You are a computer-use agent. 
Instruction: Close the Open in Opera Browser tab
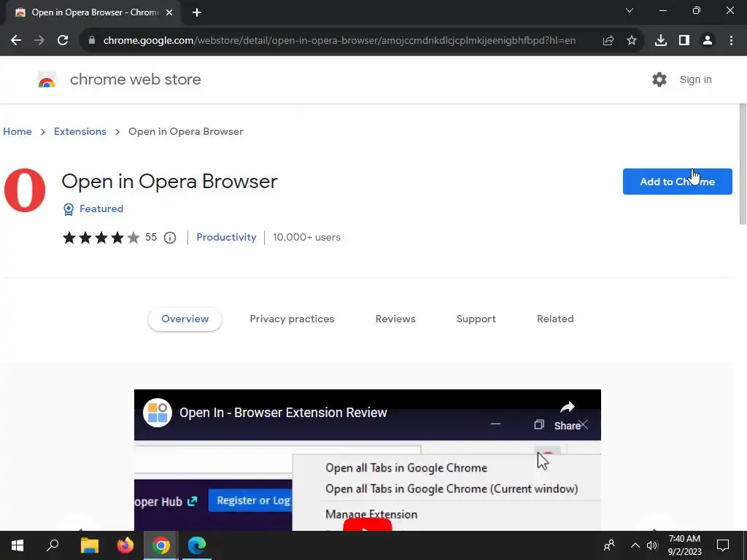coord(169,12)
